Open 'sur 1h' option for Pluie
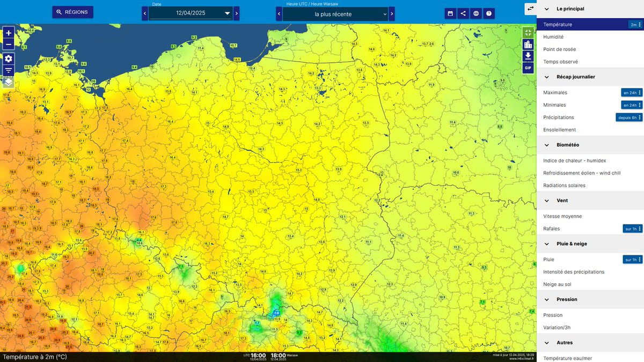Screen dimensions: 644x362 pos(633,260)
